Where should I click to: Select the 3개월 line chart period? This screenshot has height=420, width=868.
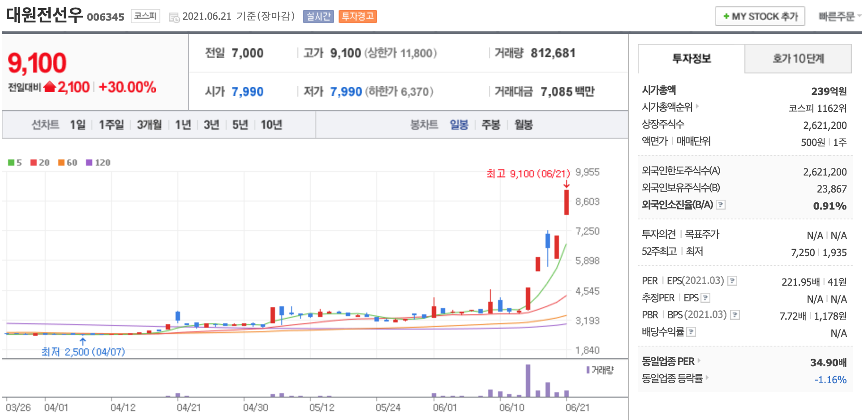(149, 124)
